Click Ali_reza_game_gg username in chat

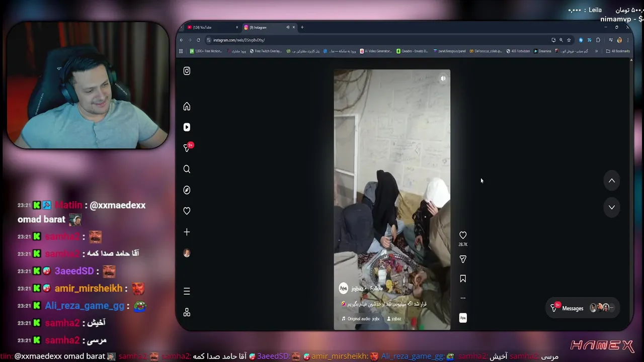click(85, 306)
